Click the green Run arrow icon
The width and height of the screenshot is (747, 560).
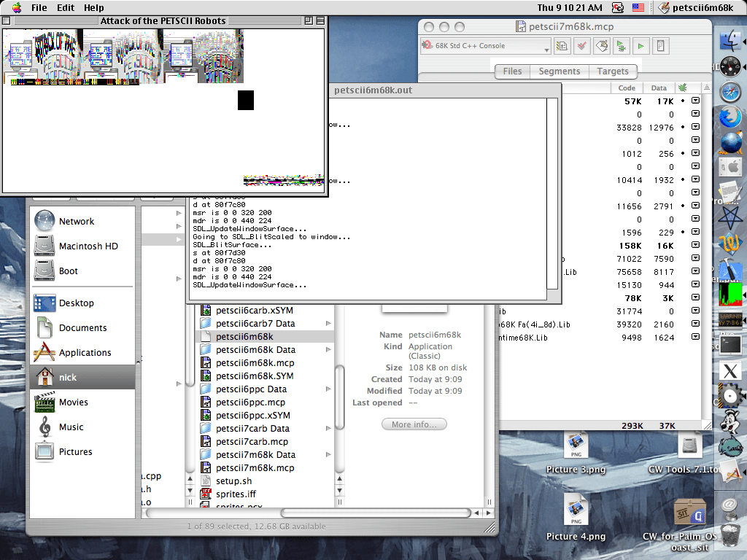tap(640, 46)
